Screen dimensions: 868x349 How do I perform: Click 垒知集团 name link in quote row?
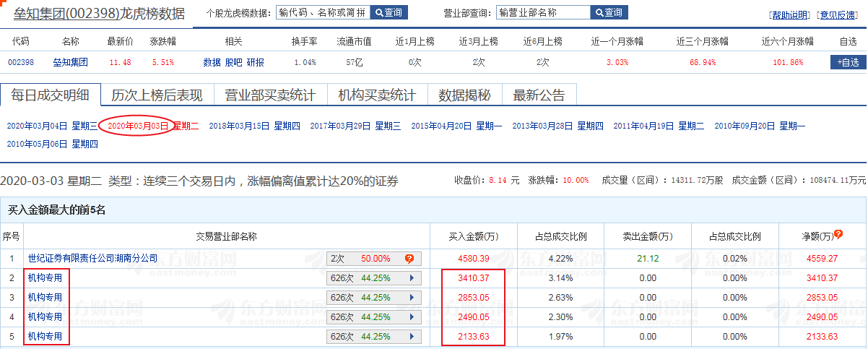(x=70, y=62)
